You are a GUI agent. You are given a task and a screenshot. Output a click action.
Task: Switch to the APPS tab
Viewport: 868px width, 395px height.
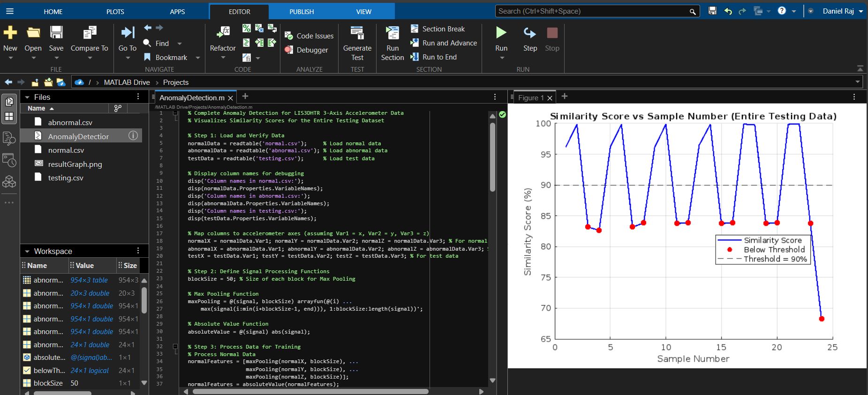177,12
